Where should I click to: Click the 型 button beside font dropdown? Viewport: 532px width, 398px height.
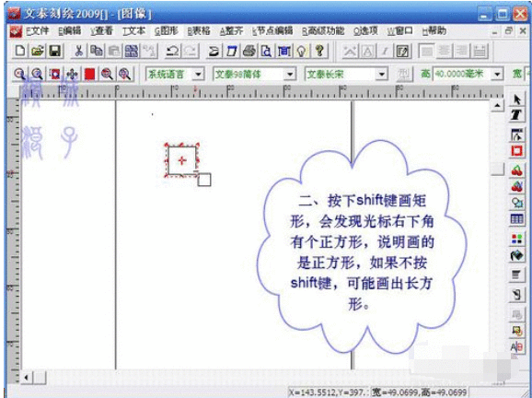click(x=404, y=74)
